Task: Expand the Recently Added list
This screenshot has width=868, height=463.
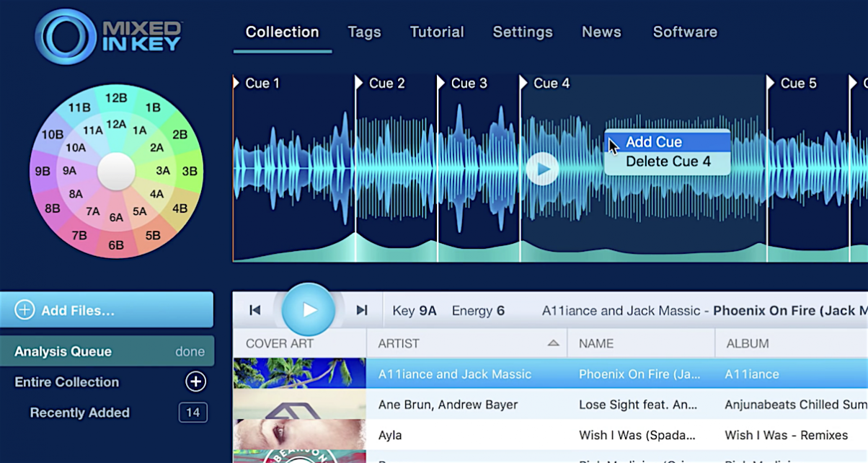Action: (x=79, y=413)
